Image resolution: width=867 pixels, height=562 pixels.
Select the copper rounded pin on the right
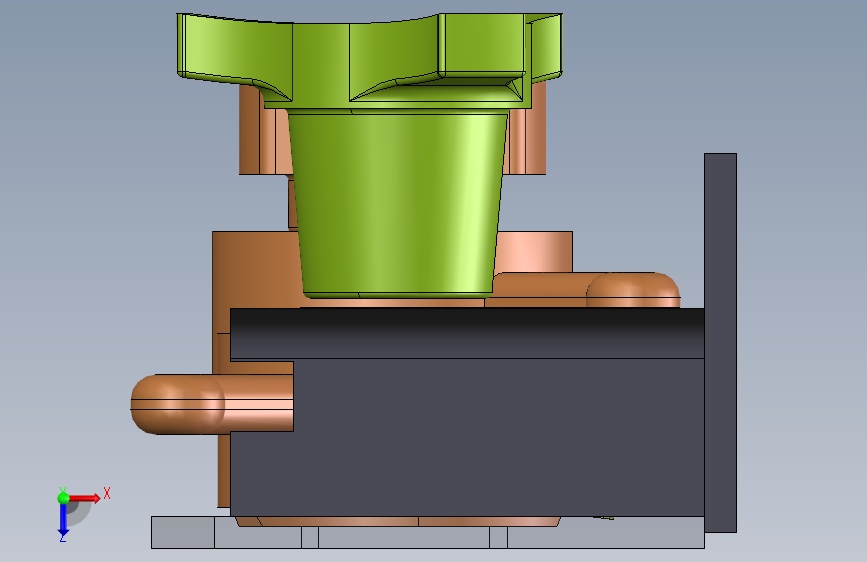point(633,290)
